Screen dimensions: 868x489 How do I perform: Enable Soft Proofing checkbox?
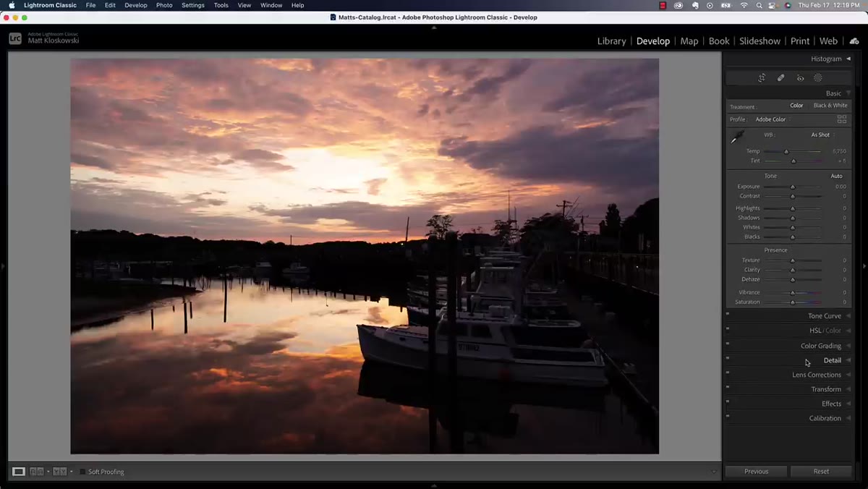pos(82,472)
